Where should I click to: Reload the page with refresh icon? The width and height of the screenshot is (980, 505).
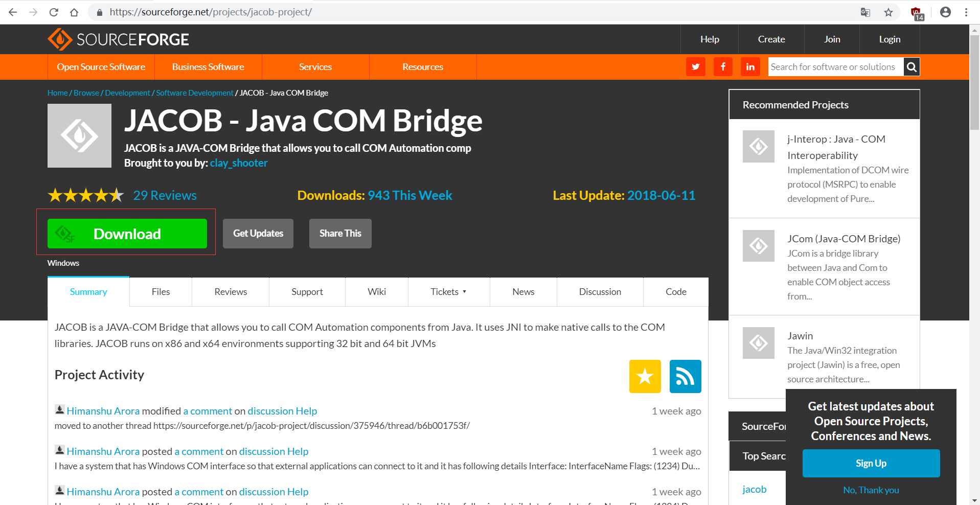pos(54,12)
